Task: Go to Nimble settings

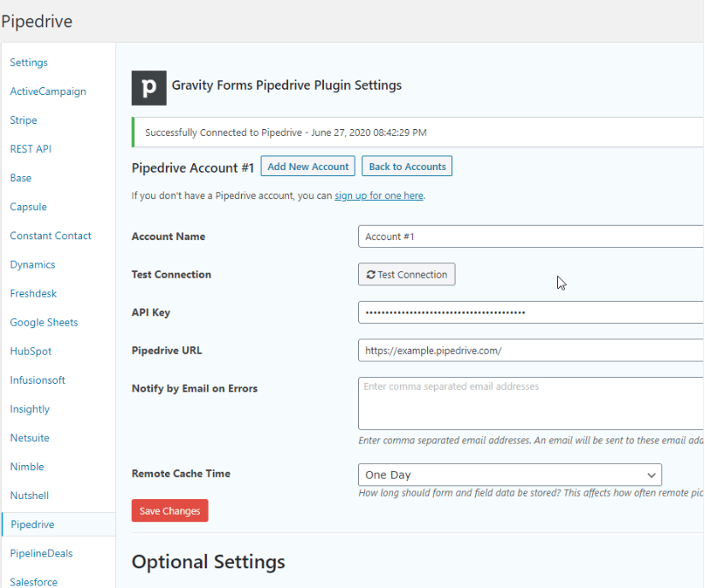Action: click(27, 467)
